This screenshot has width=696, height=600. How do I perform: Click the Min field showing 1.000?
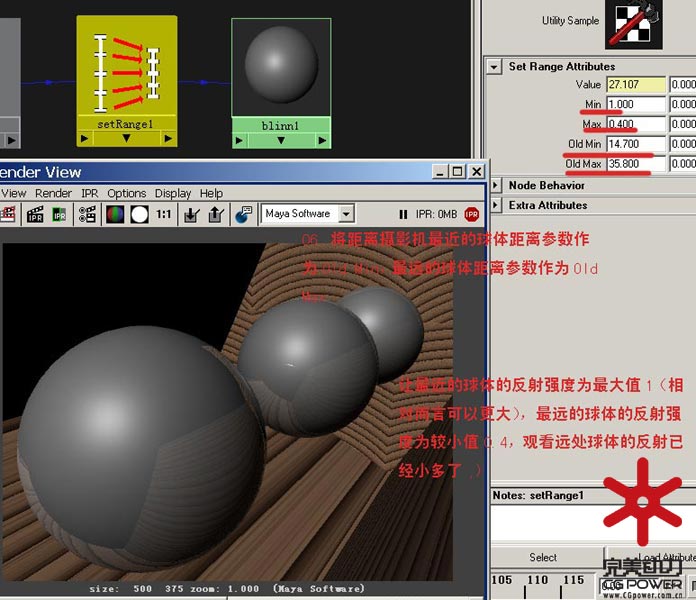tap(636, 104)
